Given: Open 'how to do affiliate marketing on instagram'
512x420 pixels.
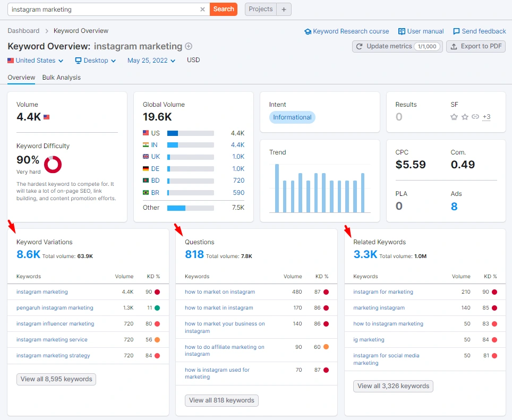Looking at the screenshot, I should click(225, 350).
